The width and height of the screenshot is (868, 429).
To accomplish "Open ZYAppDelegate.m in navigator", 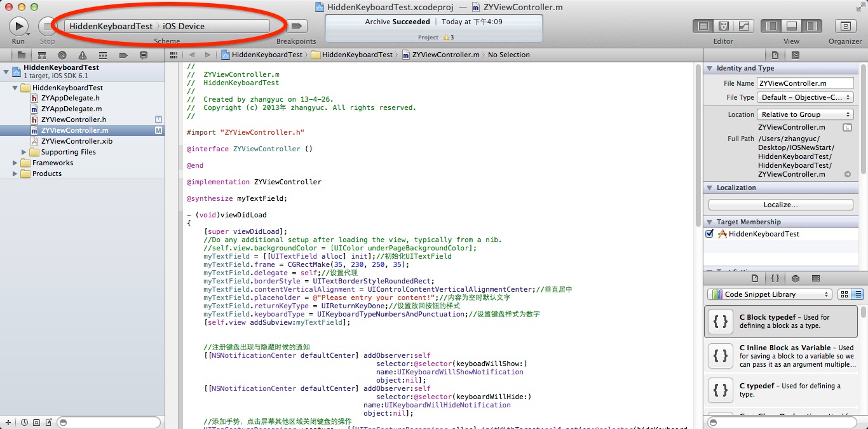I will point(71,109).
